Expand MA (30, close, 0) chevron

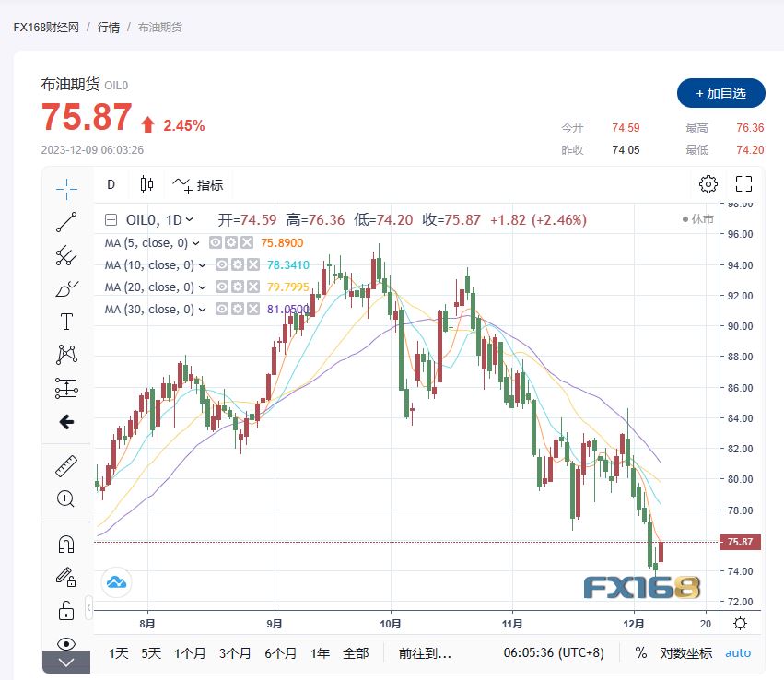point(202,311)
